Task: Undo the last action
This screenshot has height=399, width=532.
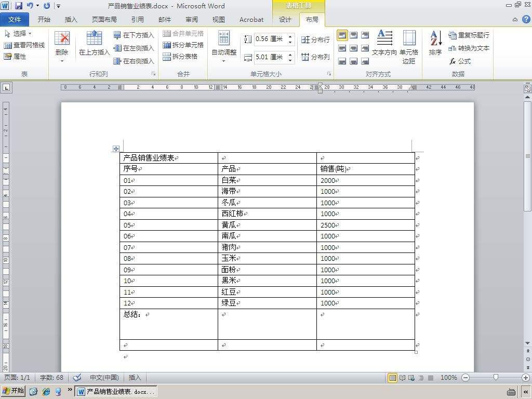Action: [x=30, y=6]
